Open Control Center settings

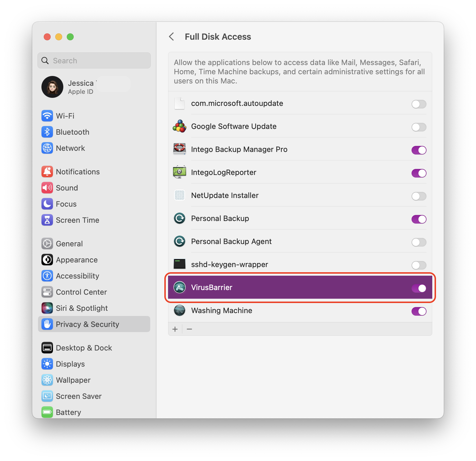click(94, 292)
